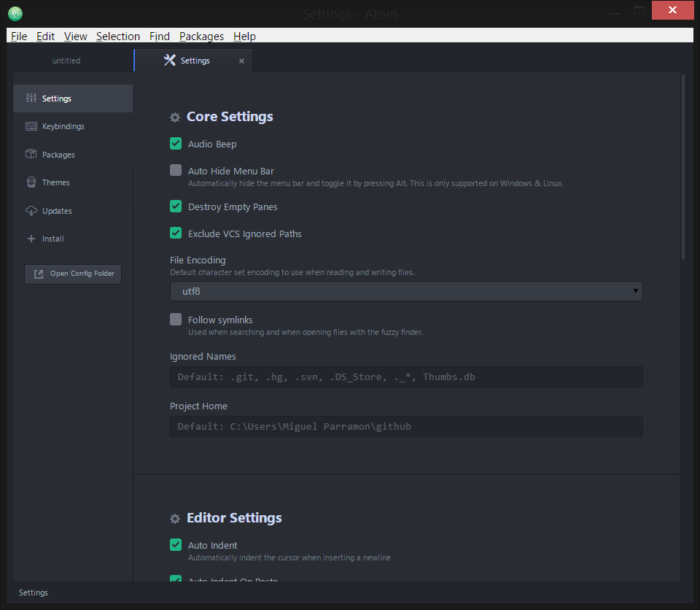Image resolution: width=700 pixels, height=610 pixels.
Task: Click the Themes paint bucket icon
Action: click(31, 182)
